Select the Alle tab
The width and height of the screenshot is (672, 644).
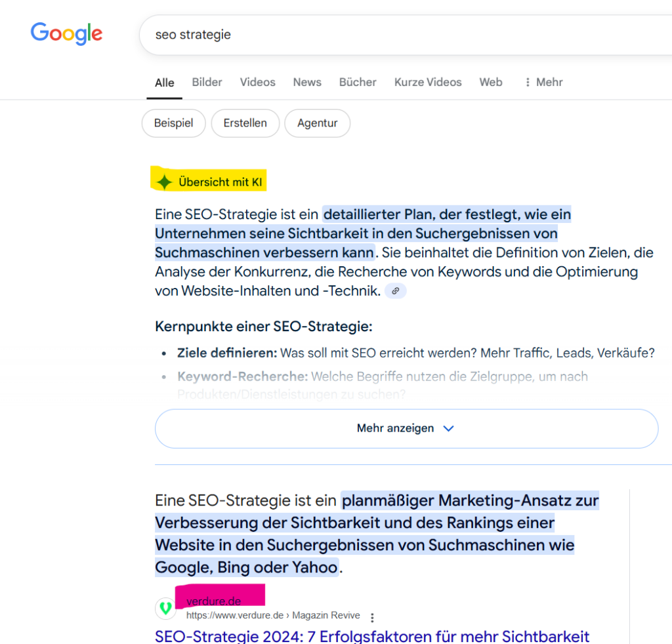164,83
